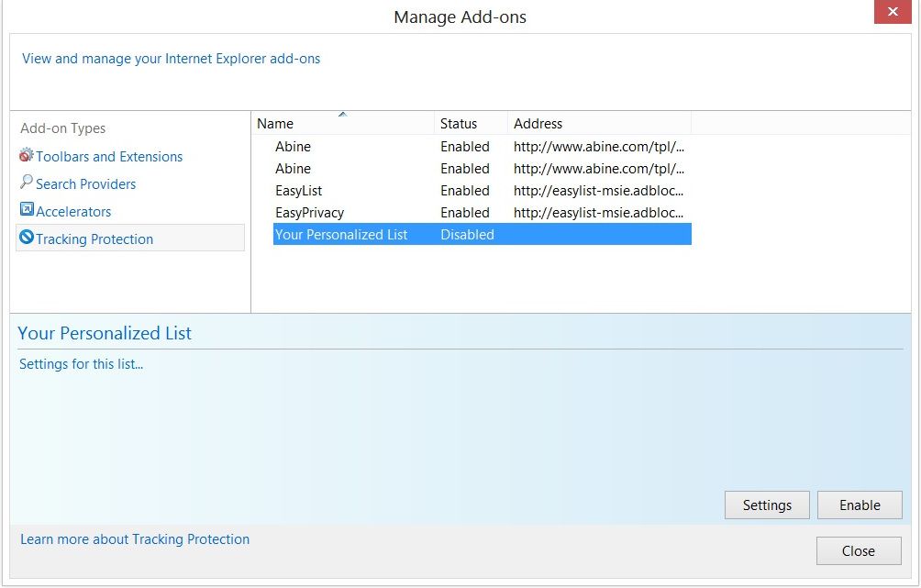Select the EasyPrivacy tracking protection list

coord(310,213)
